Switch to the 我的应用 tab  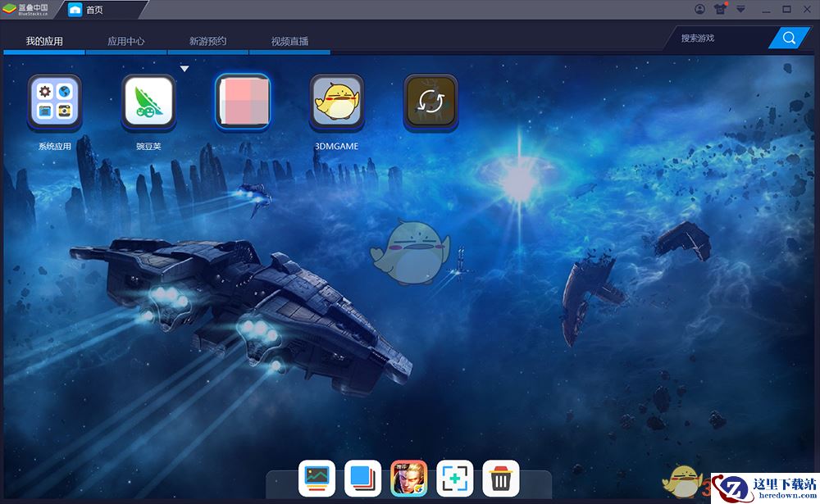(44, 41)
